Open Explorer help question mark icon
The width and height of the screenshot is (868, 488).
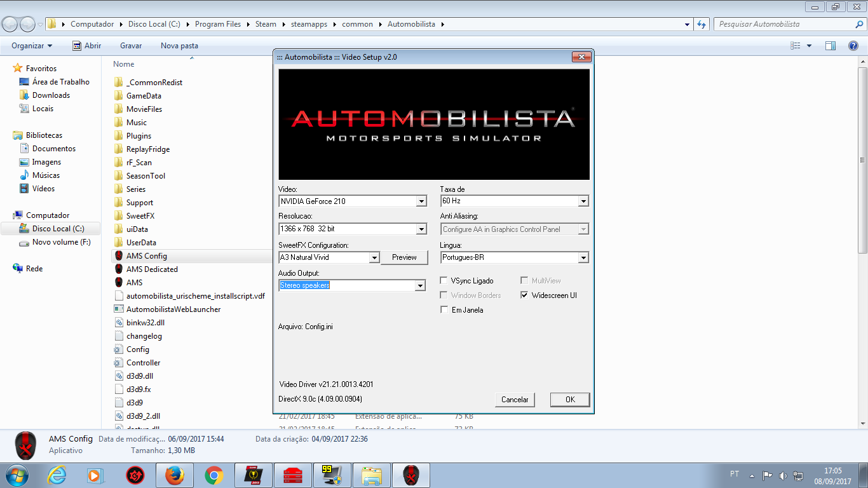(853, 46)
